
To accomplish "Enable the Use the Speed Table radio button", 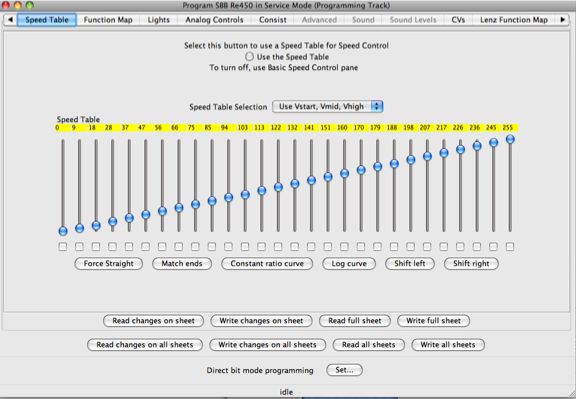I will (x=249, y=57).
